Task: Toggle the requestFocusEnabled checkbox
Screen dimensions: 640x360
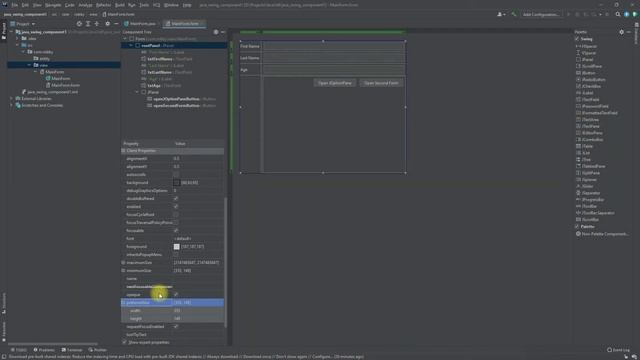Action: click(x=176, y=327)
